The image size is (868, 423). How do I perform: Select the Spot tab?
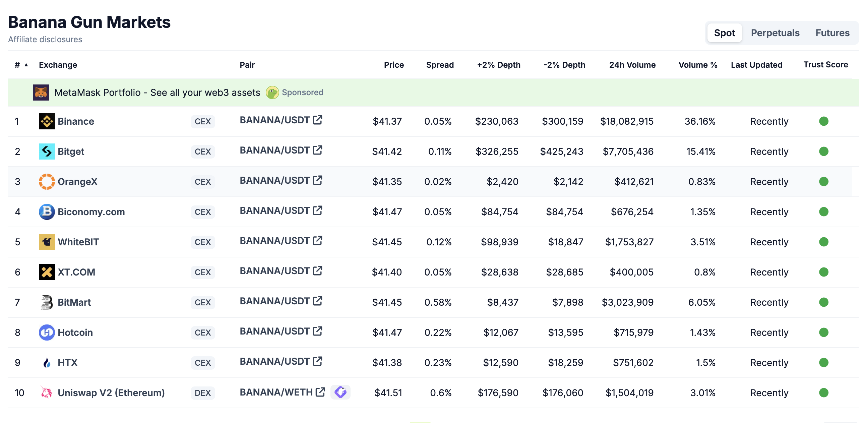click(724, 33)
